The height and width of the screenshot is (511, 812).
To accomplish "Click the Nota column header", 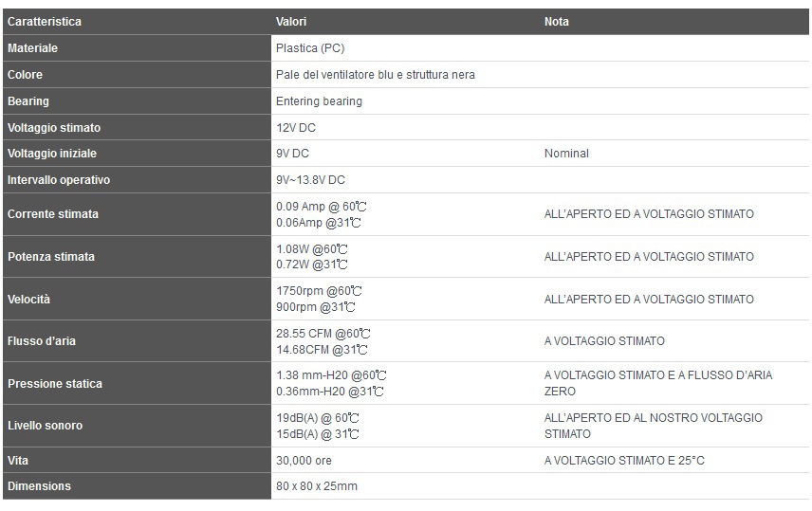I will 557,22.
